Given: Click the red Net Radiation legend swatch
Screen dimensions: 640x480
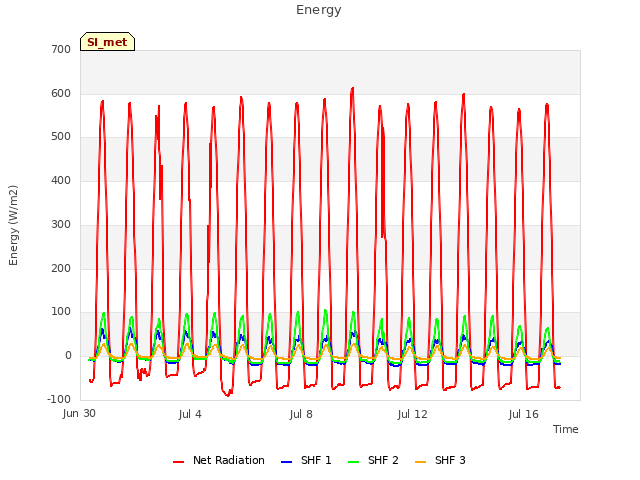Looking at the screenshot, I should coord(178,462).
